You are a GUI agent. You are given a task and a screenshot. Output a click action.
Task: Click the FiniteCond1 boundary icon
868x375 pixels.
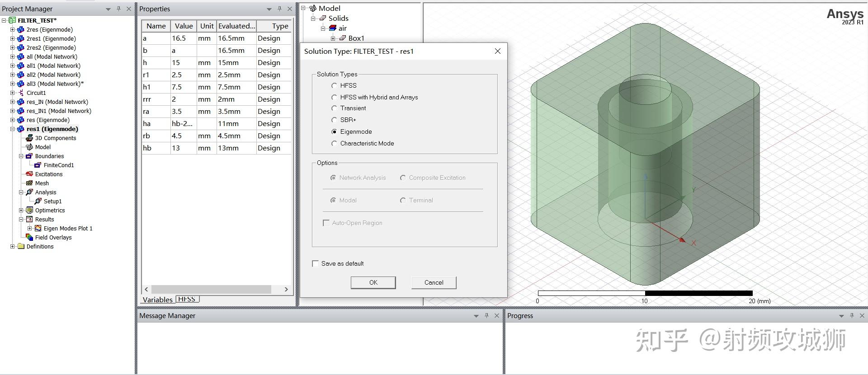(38, 165)
